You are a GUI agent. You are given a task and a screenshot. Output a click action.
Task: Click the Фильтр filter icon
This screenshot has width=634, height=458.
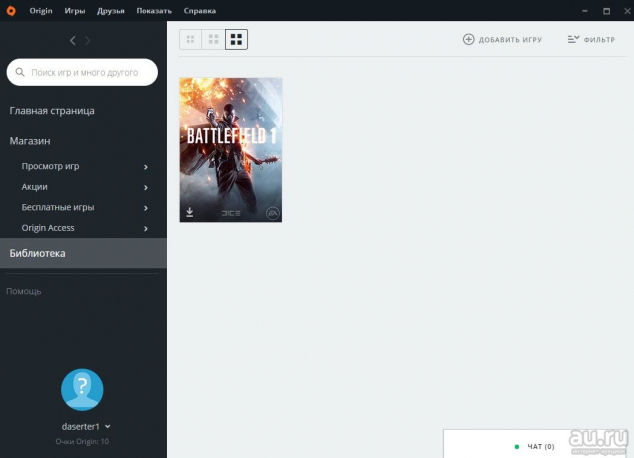pyautogui.click(x=573, y=39)
